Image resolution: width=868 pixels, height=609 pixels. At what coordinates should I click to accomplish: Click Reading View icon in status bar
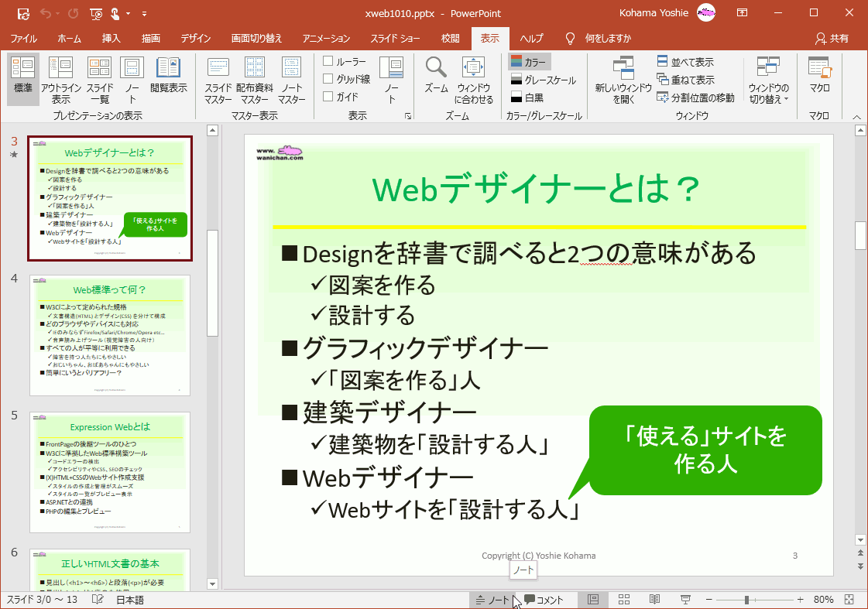tap(654, 600)
